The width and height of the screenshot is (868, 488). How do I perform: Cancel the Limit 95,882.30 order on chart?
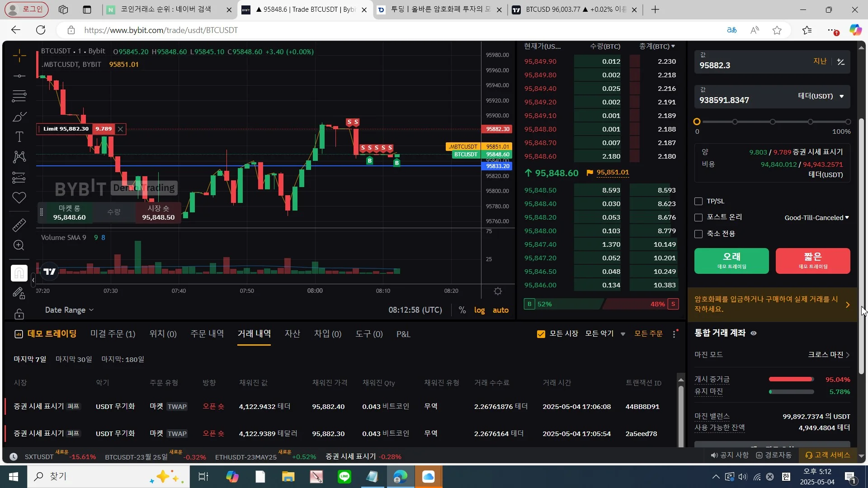120,129
